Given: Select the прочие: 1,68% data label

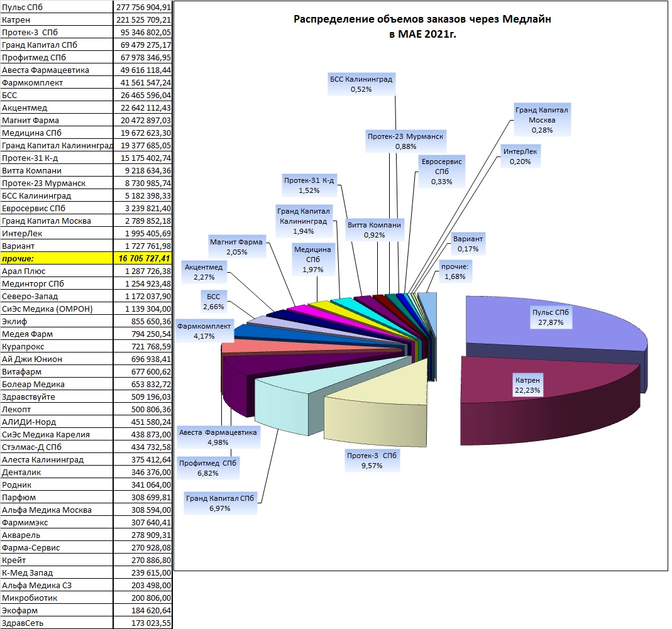Looking at the screenshot, I should pos(454,271).
